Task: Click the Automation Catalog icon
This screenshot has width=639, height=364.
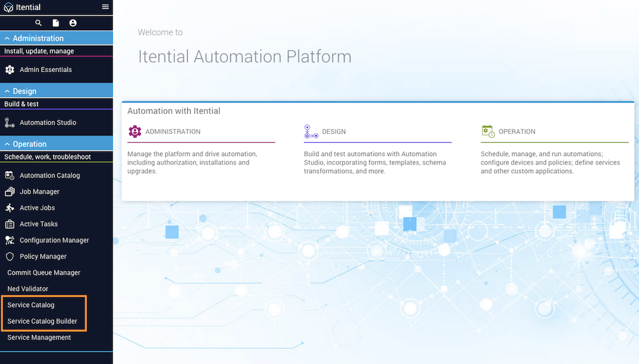Action: 10,176
